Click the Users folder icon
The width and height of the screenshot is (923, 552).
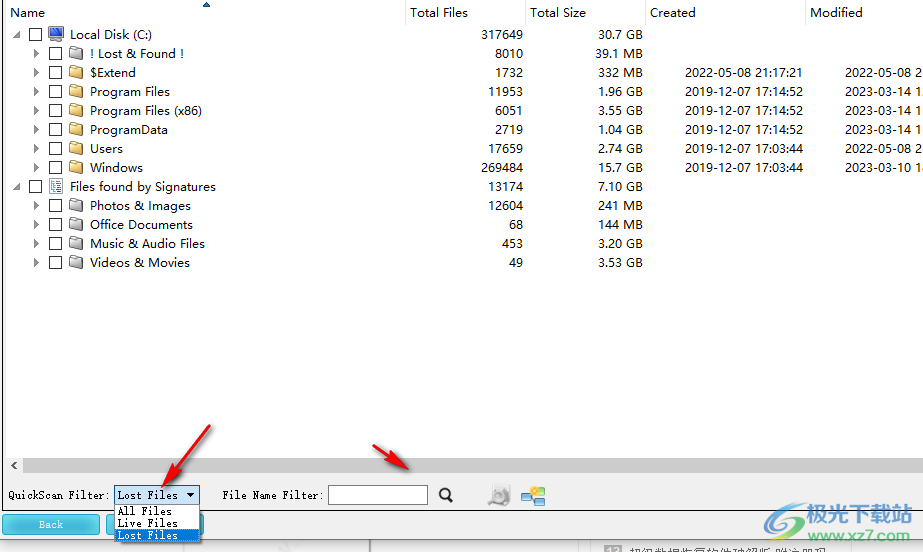[76, 148]
